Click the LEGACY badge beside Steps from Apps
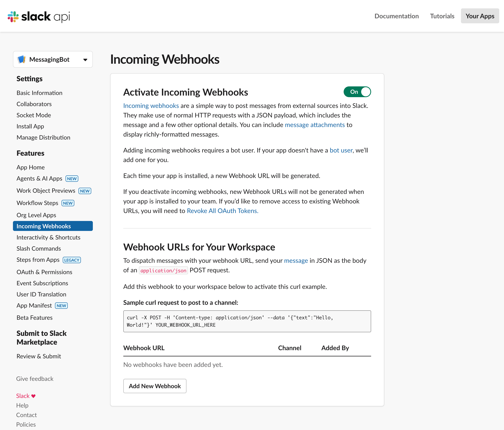The image size is (504, 430). pos(72,260)
